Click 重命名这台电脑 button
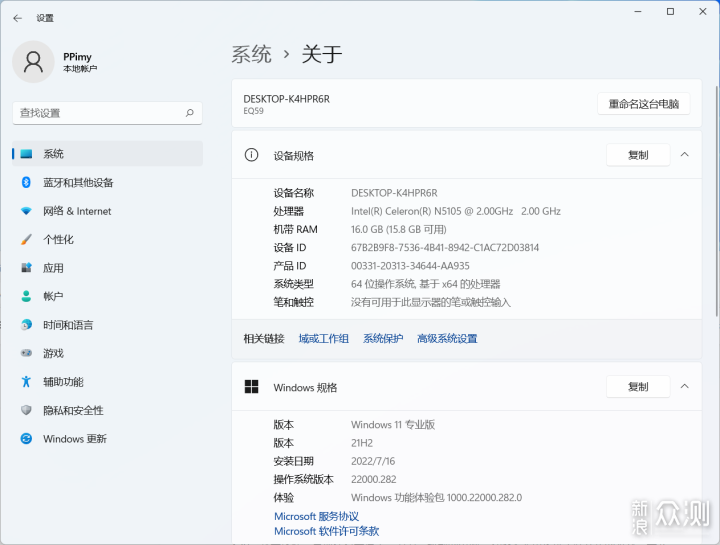 point(643,104)
